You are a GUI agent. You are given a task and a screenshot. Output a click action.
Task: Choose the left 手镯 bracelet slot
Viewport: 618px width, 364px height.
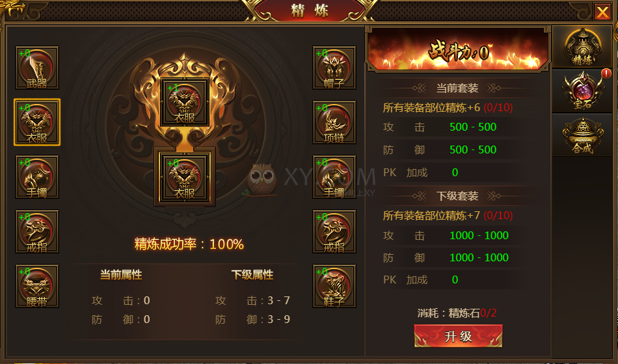(37, 177)
